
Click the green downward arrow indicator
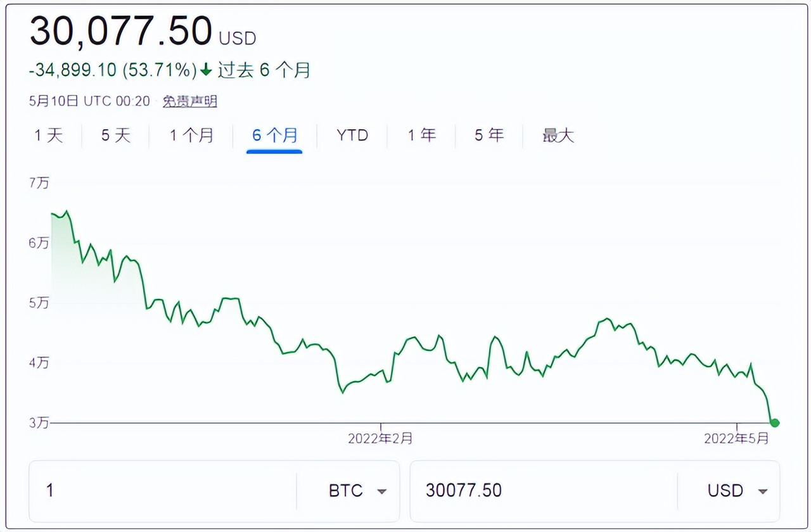pyautogui.click(x=205, y=70)
